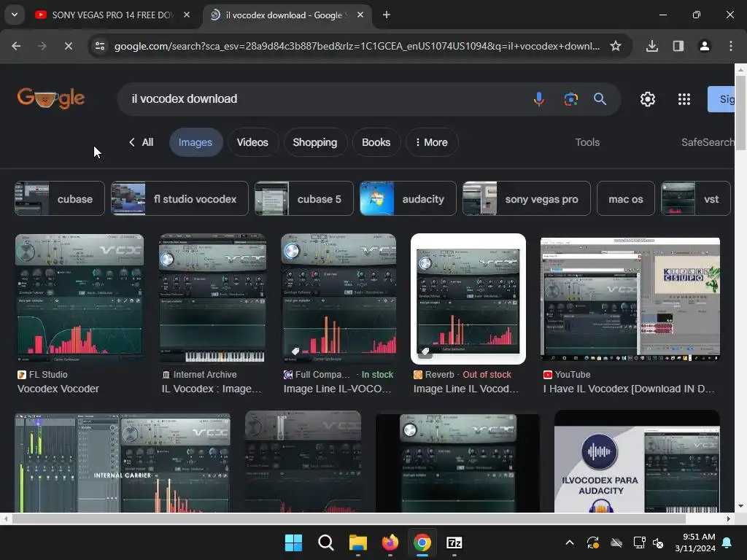Bookmark this page with the star icon
The width and height of the screenshot is (747, 560).
tap(616, 46)
